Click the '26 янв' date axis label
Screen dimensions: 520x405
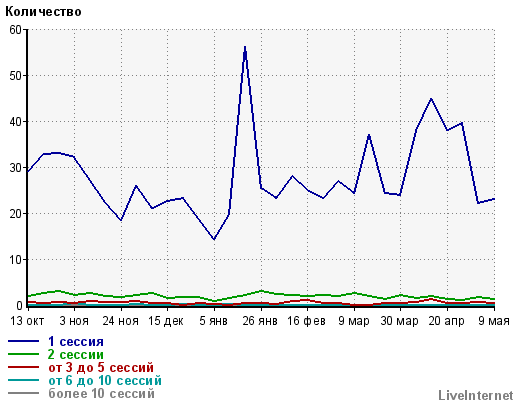pyautogui.click(x=260, y=321)
